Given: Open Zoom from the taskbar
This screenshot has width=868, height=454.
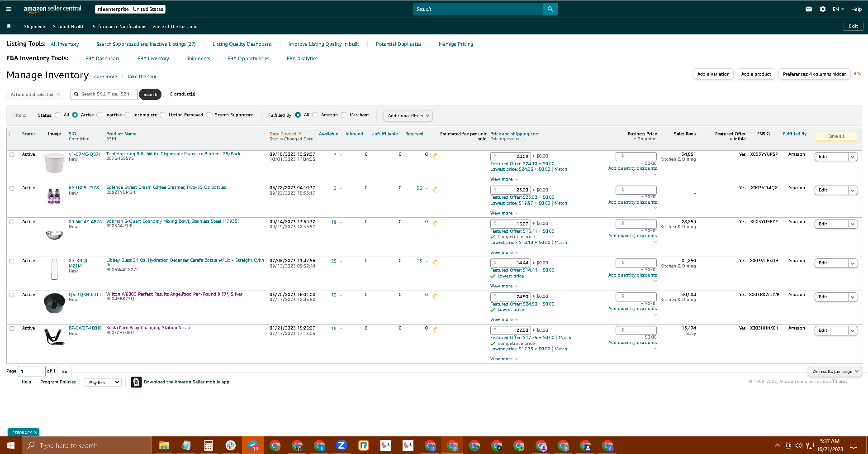Looking at the screenshot, I should click(x=342, y=445).
